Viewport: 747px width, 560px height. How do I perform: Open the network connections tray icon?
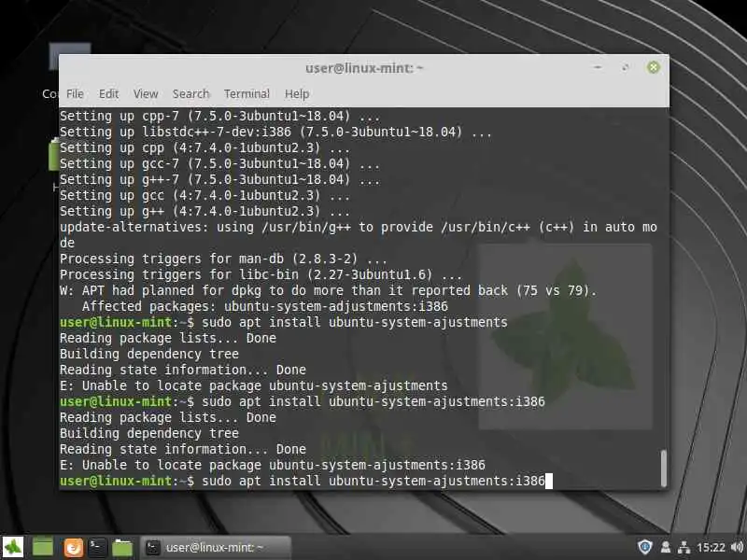[x=684, y=547]
